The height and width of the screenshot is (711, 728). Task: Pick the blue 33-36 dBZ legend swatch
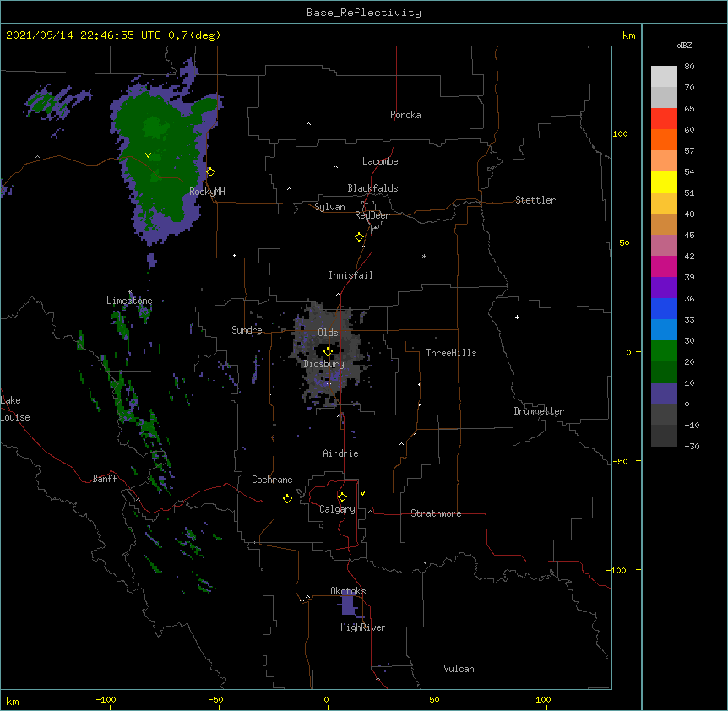pos(664,308)
